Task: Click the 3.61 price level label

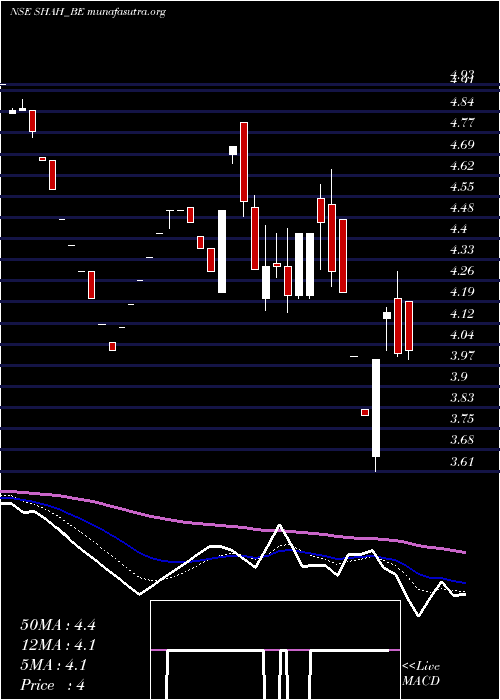Action: pos(462,462)
